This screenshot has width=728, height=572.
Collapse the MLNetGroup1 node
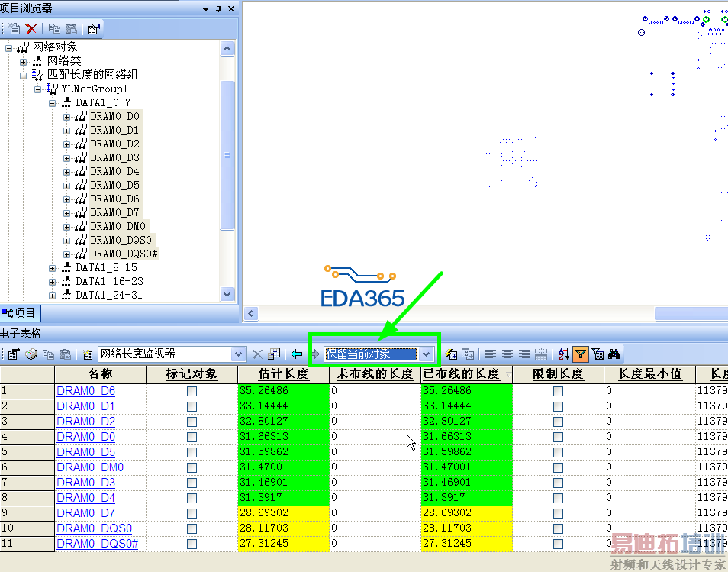pyautogui.click(x=37, y=89)
